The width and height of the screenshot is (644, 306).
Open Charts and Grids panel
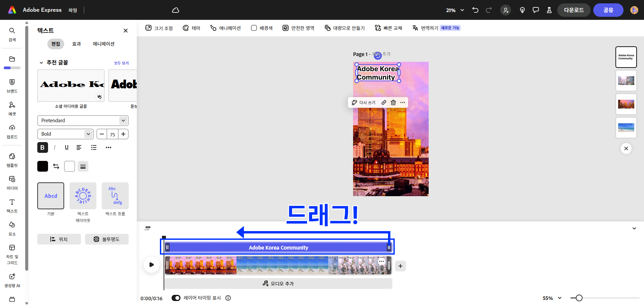click(12, 255)
